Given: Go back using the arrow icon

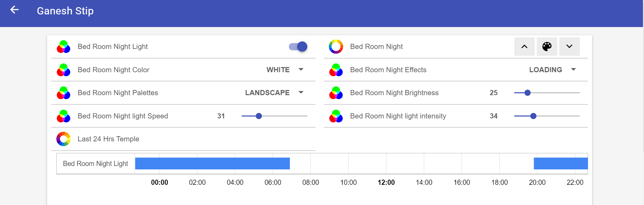Looking at the screenshot, I should [x=14, y=10].
